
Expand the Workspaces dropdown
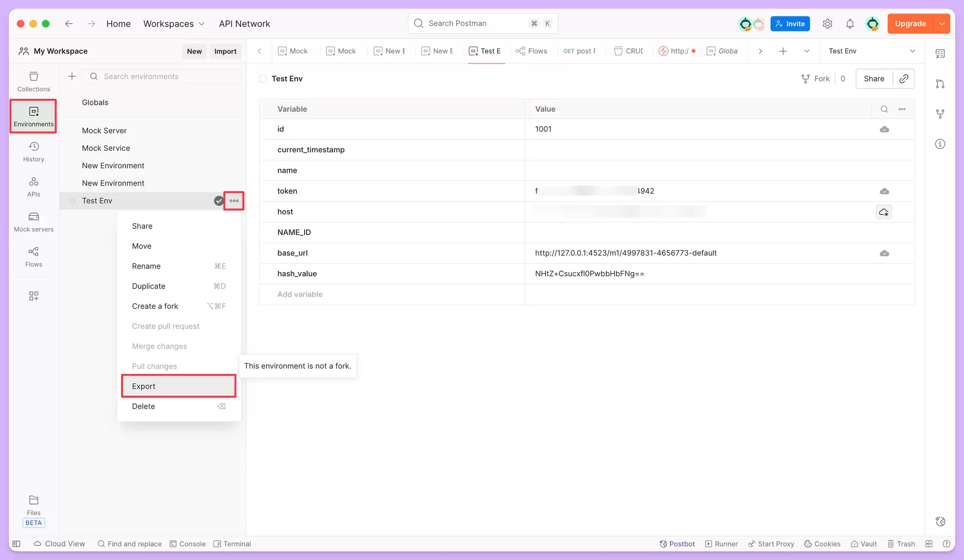click(x=174, y=24)
